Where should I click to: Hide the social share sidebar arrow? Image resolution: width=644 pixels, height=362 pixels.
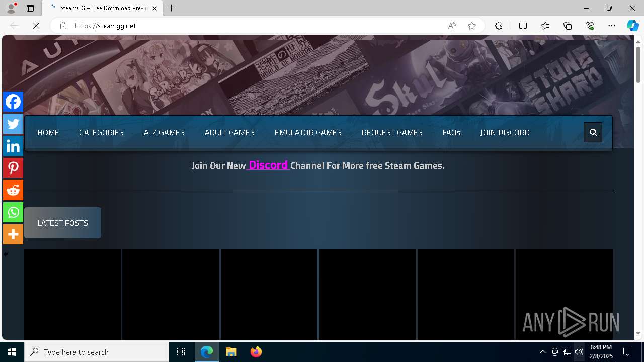pyautogui.click(x=6, y=254)
